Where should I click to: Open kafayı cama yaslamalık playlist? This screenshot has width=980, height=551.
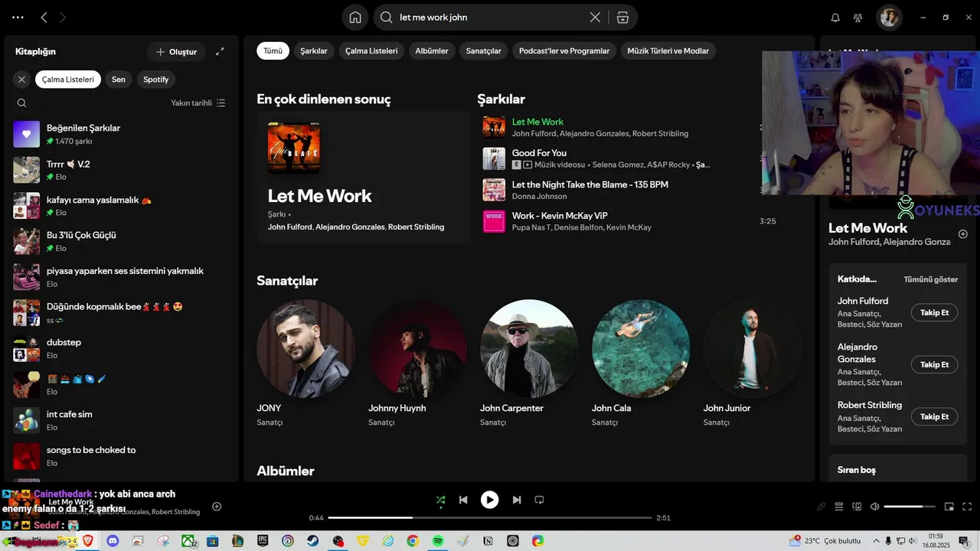coord(122,206)
